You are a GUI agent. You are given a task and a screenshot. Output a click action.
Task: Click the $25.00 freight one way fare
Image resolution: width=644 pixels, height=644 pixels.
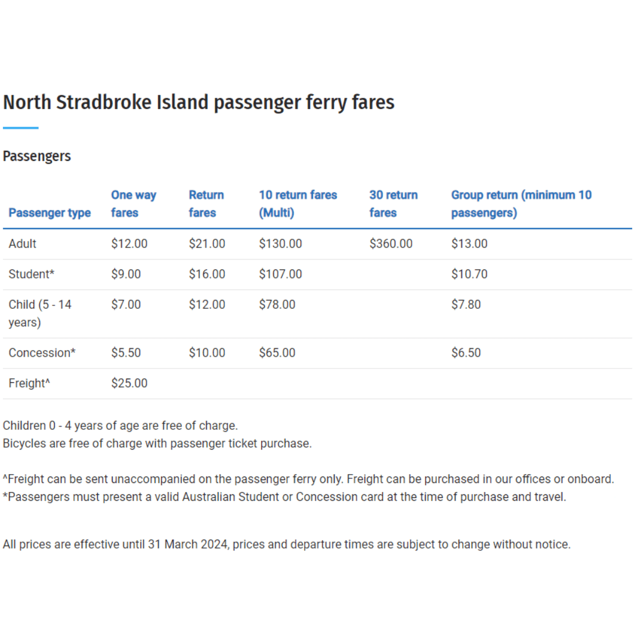(129, 383)
